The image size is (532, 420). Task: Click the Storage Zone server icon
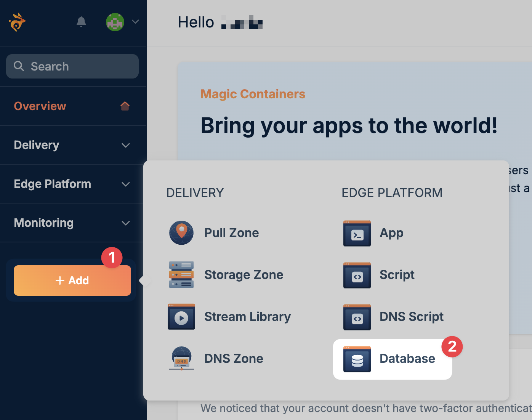(x=181, y=275)
